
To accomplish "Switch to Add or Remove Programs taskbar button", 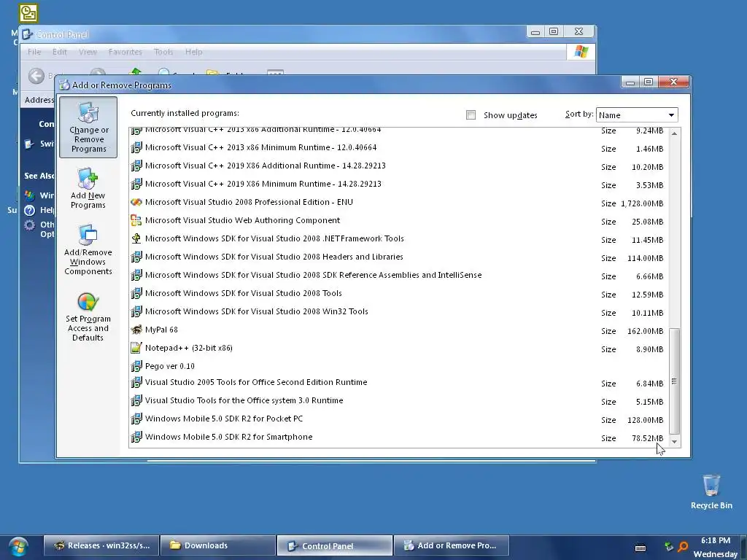I will coord(452,545).
